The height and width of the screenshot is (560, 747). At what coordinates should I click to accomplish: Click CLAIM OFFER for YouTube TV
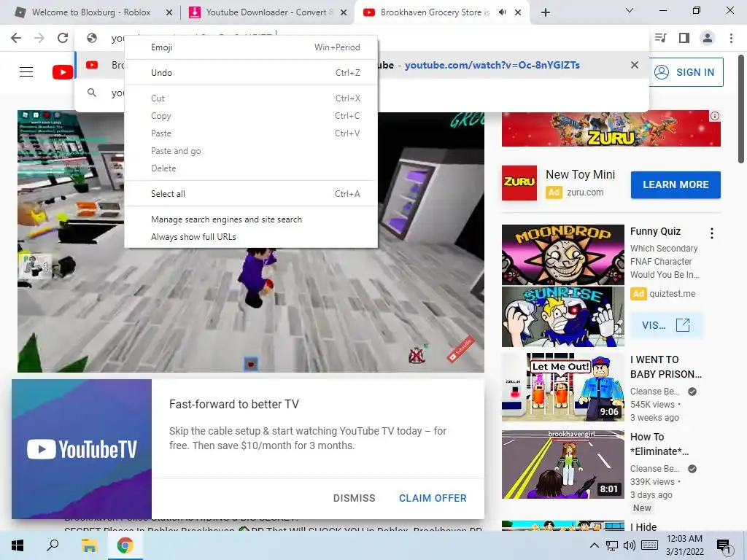[x=433, y=498]
